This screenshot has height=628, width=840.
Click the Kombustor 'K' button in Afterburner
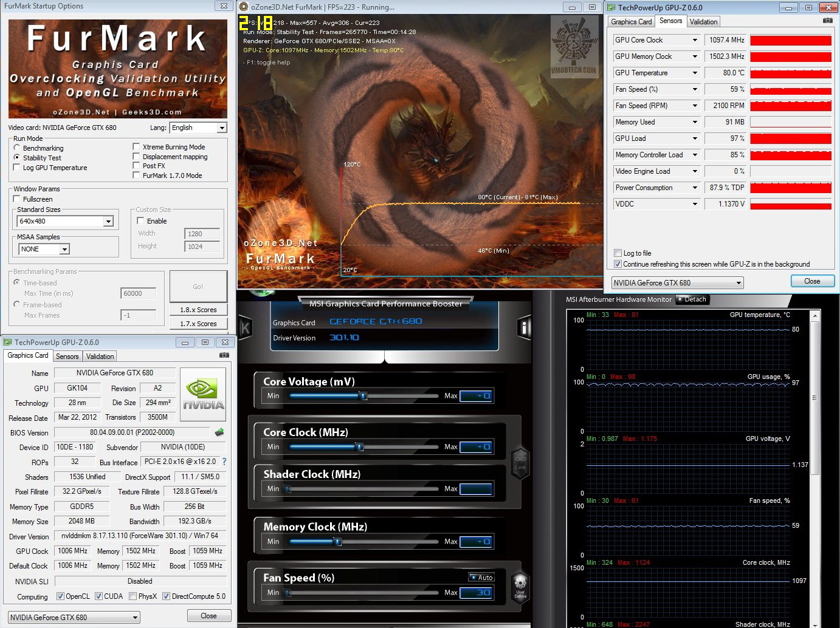tap(245, 329)
